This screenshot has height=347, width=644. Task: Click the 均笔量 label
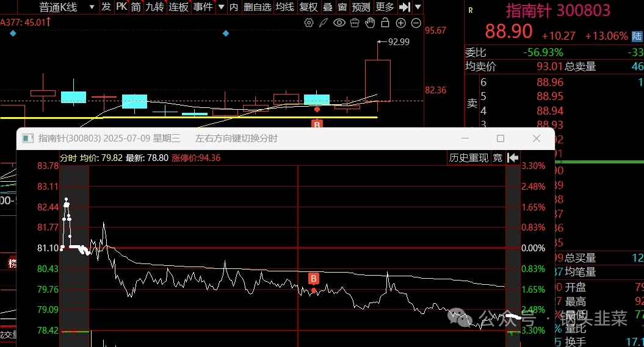pyautogui.click(x=581, y=272)
